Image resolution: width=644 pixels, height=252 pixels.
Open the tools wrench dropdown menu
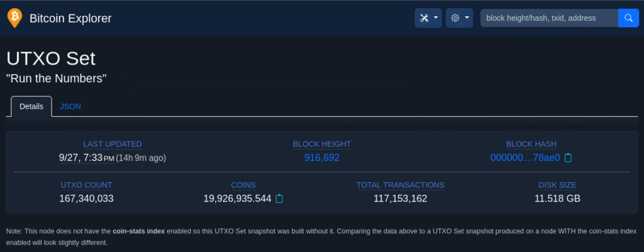click(428, 18)
